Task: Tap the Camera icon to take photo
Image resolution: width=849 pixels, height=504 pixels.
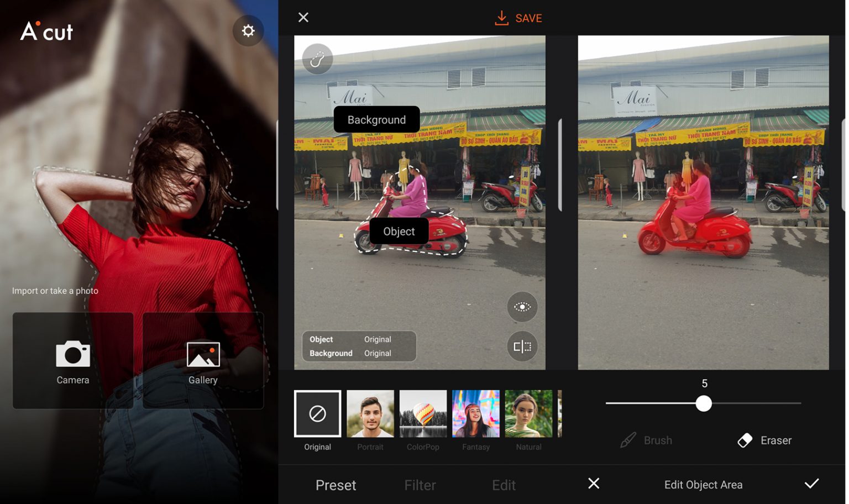Action: [73, 355]
